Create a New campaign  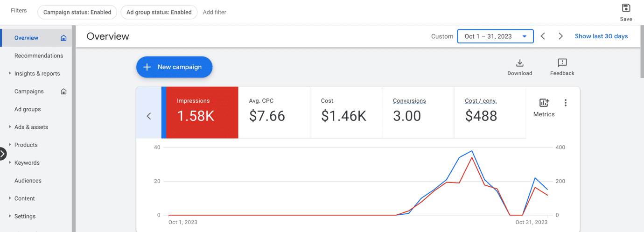tap(174, 67)
